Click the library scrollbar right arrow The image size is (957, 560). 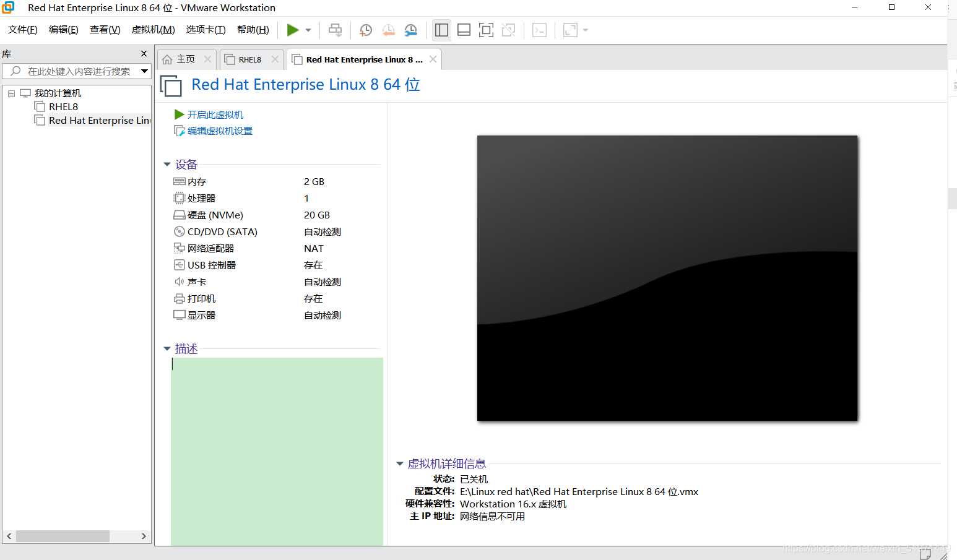pyautogui.click(x=144, y=536)
